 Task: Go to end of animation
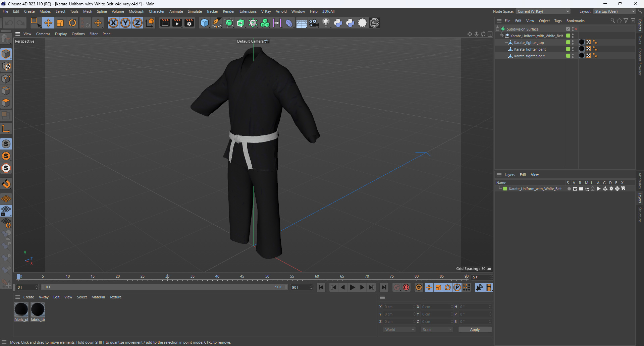click(x=384, y=287)
